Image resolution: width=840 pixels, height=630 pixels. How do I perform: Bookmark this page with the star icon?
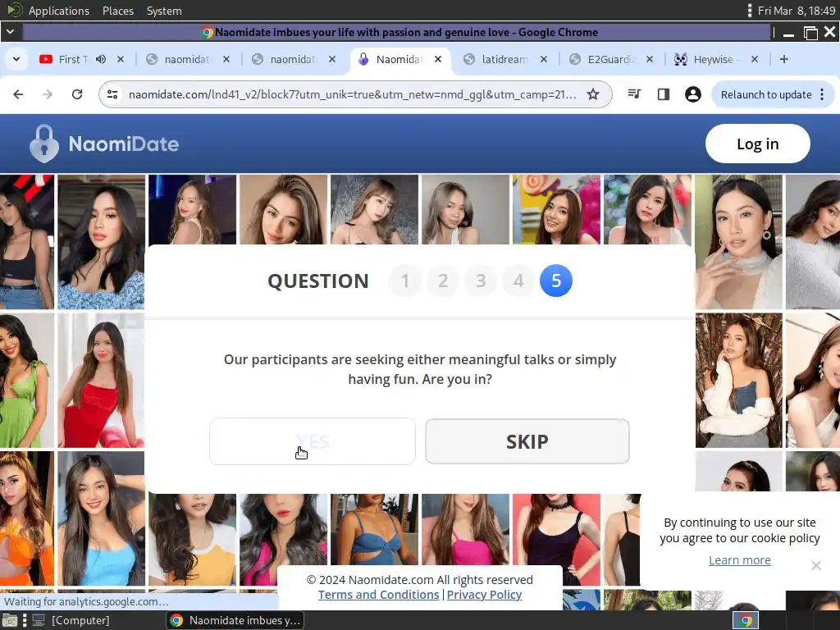pos(592,94)
